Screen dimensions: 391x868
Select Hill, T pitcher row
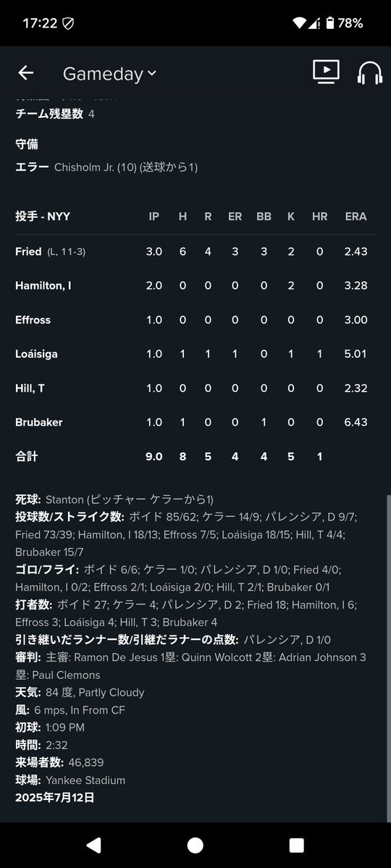195,389
